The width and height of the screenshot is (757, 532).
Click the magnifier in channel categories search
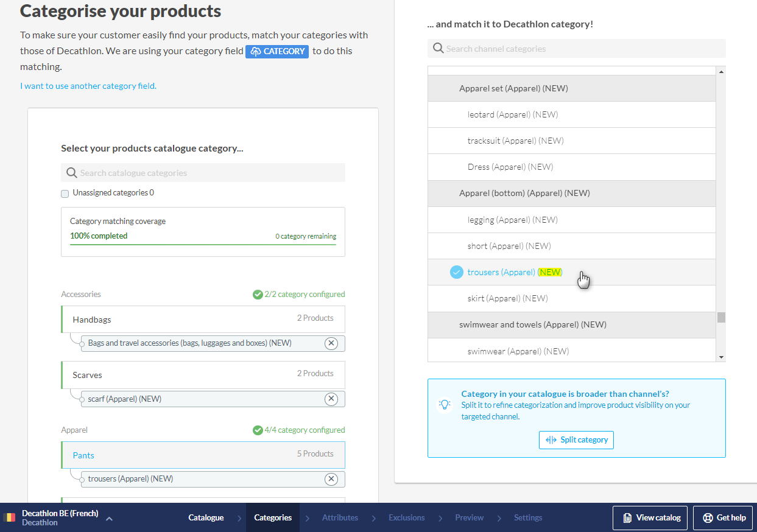click(x=438, y=49)
